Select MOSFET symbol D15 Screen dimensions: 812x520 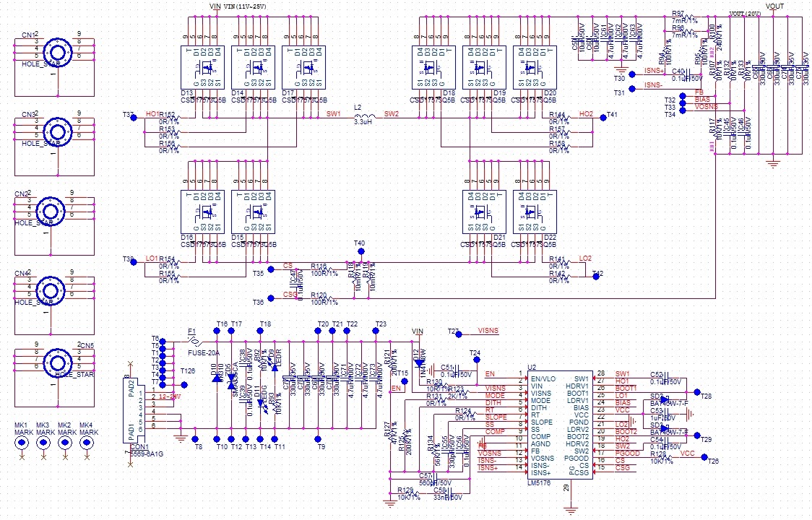coord(254,212)
